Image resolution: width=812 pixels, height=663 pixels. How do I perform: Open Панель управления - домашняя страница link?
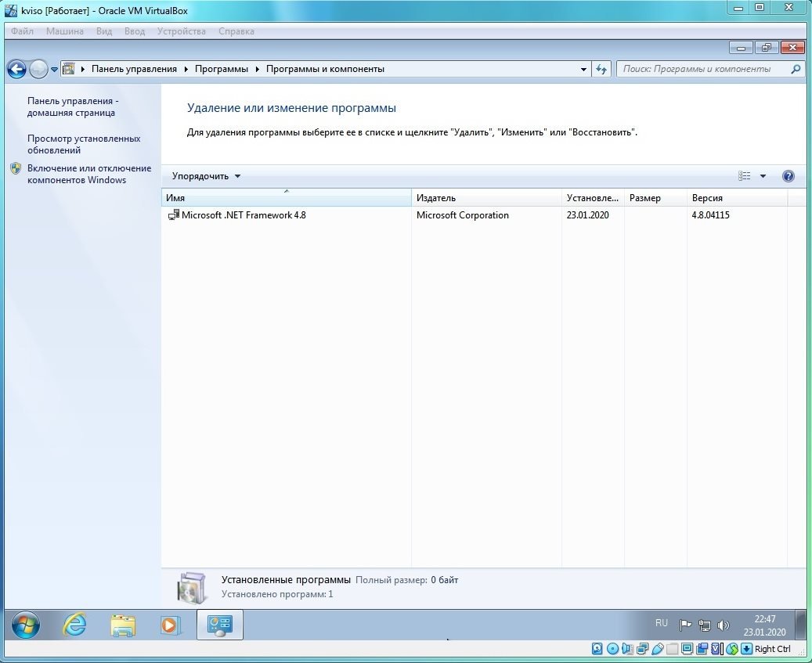point(73,106)
